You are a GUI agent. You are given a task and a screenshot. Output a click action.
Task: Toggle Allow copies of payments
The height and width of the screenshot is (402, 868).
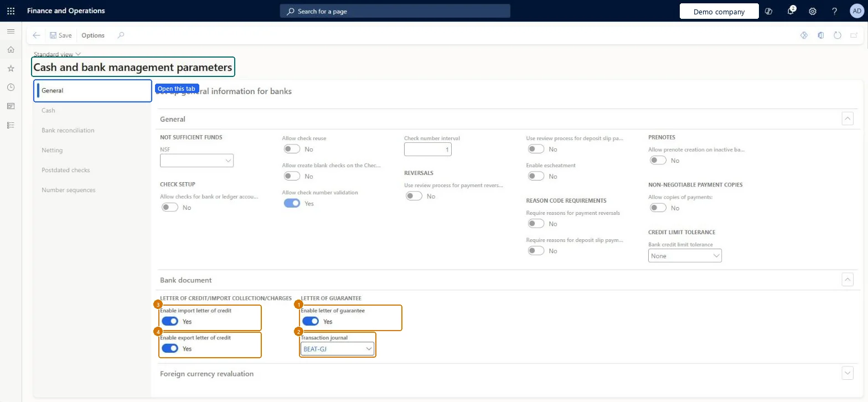(658, 208)
